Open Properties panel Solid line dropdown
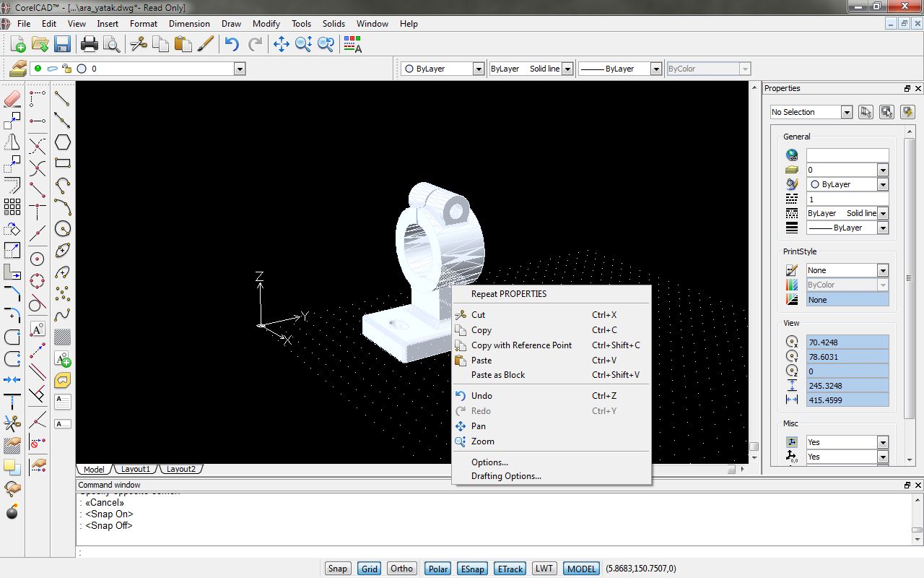The height and width of the screenshot is (578, 924). click(x=882, y=213)
